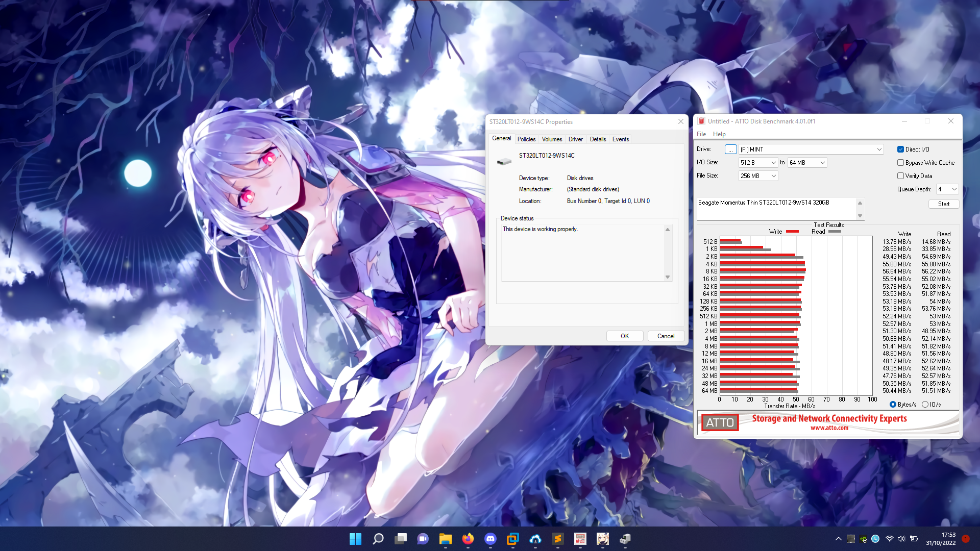Select the IO/s radio button
The width and height of the screenshot is (980, 551).
[925, 405]
